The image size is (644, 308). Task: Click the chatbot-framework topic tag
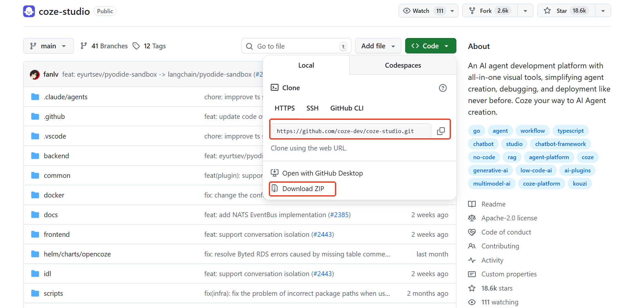(561, 144)
